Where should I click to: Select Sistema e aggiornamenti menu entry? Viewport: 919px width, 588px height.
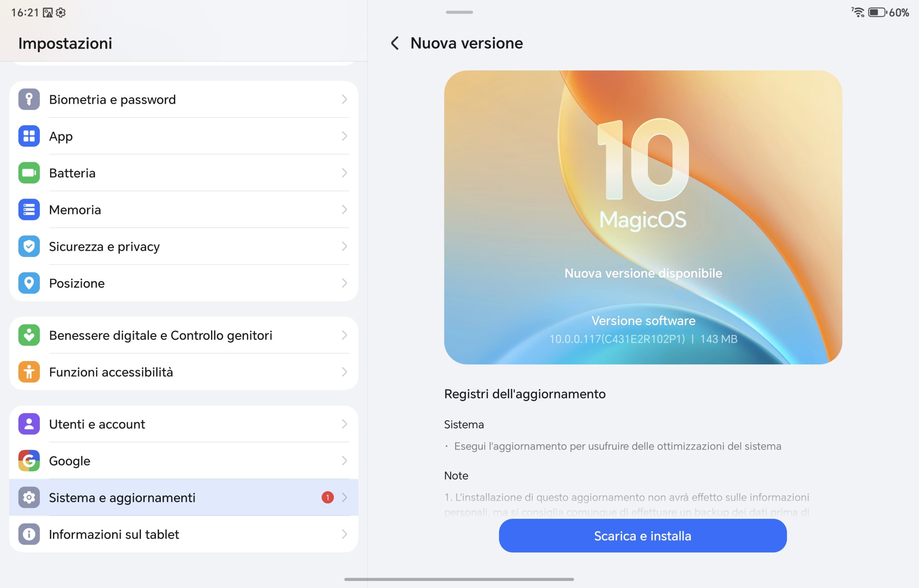point(184,498)
